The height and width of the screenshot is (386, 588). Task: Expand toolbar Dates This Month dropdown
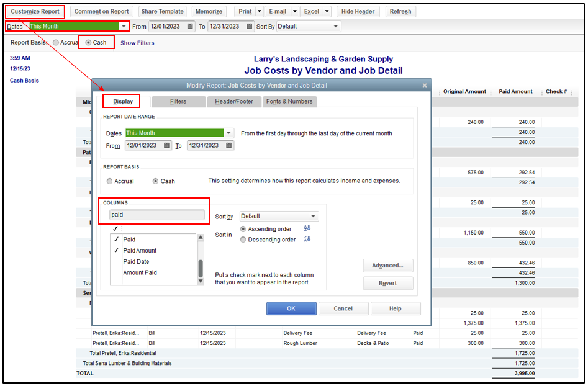coord(124,26)
